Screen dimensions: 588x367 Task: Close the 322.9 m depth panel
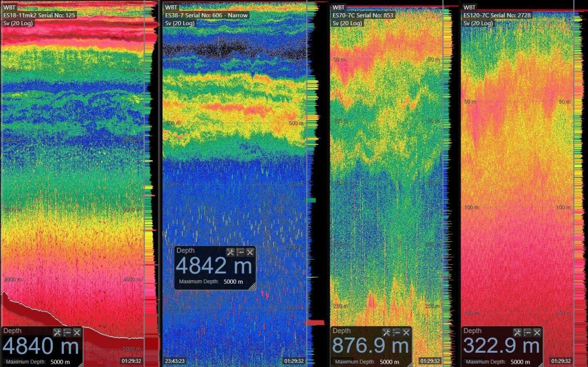[x=536, y=333]
